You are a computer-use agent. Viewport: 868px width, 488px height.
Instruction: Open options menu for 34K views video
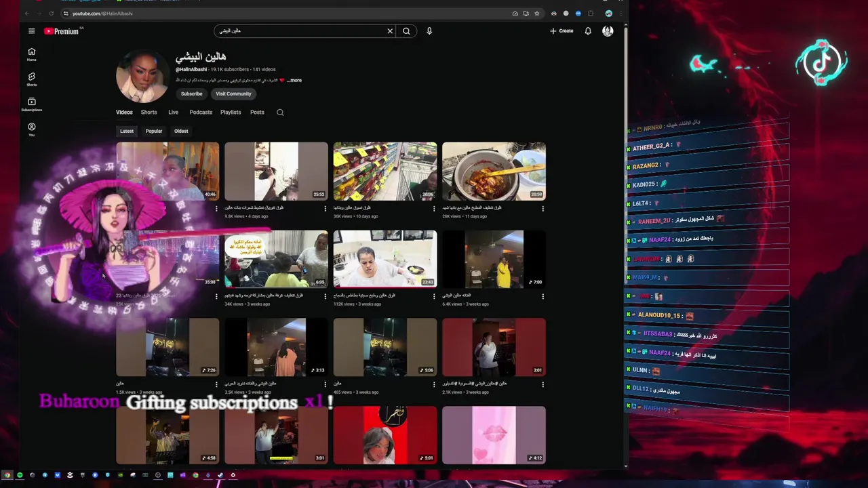325,296
